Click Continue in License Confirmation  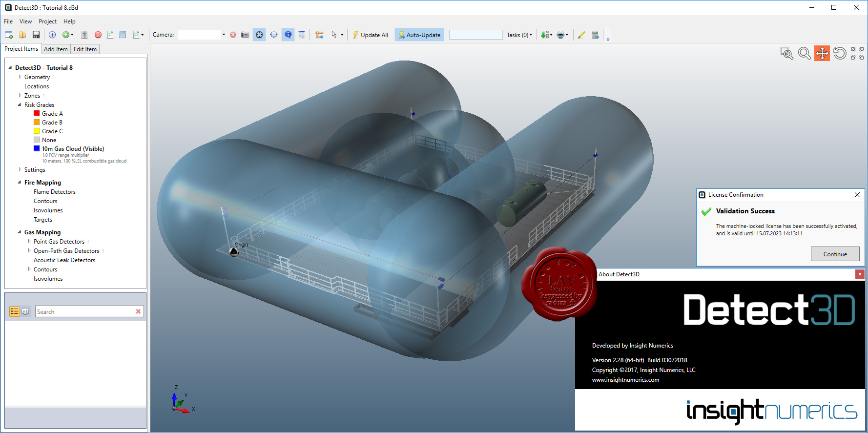pos(835,254)
